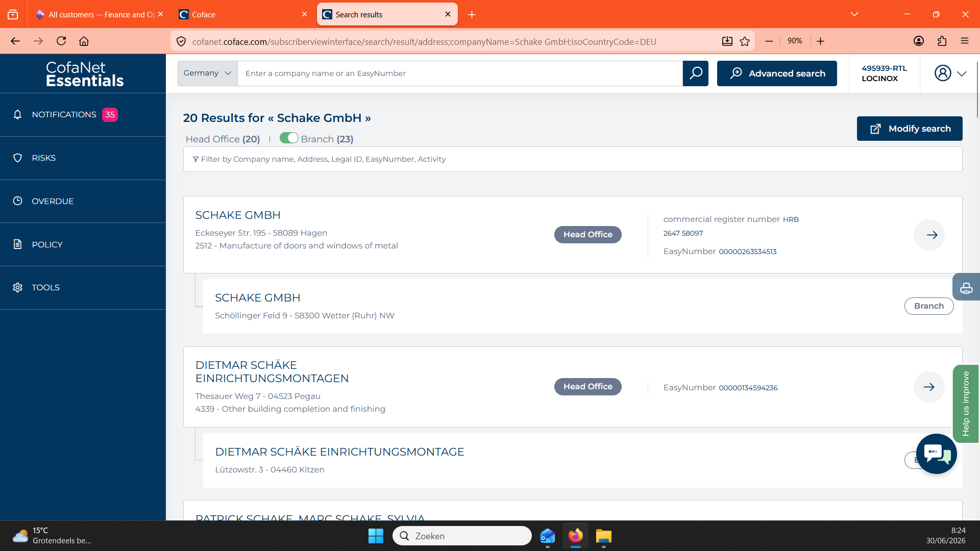Open the Firefox hamburger menu

(965, 41)
